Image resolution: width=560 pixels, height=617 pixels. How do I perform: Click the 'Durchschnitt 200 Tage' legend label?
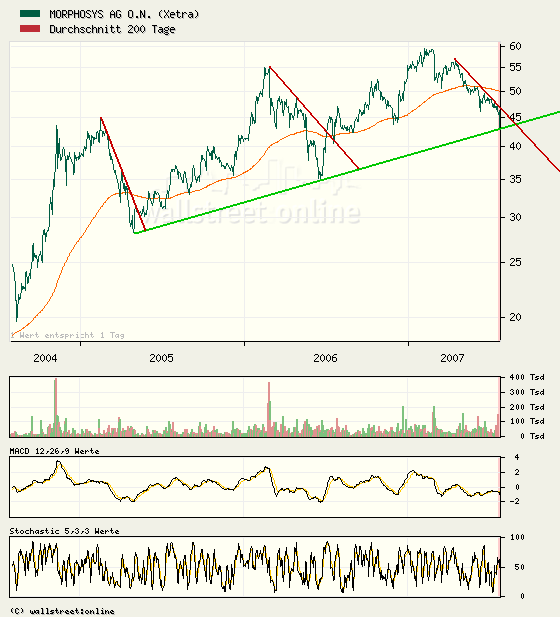tap(112, 29)
